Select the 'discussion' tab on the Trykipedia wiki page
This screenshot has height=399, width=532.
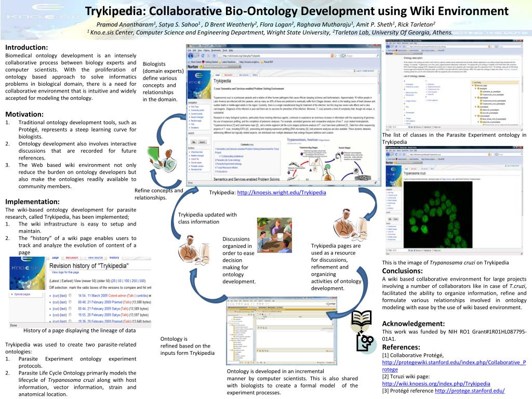click(x=229, y=75)
